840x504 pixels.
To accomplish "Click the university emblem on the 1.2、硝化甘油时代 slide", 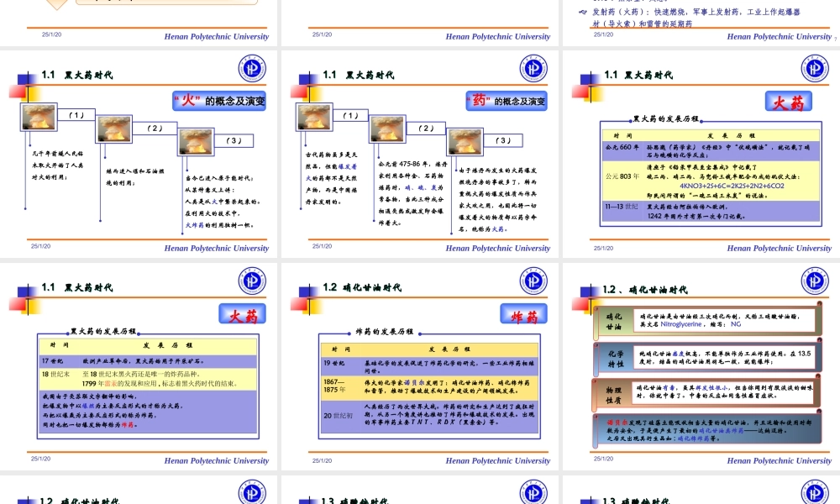I will (x=813, y=281).
